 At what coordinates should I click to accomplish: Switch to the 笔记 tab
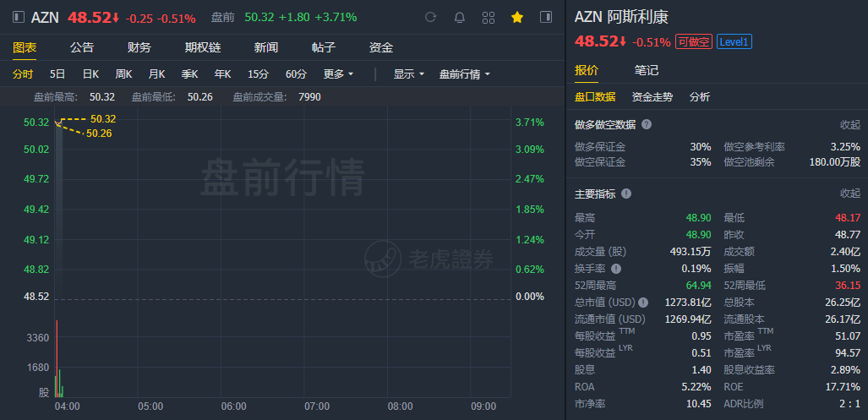pos(646,70)
